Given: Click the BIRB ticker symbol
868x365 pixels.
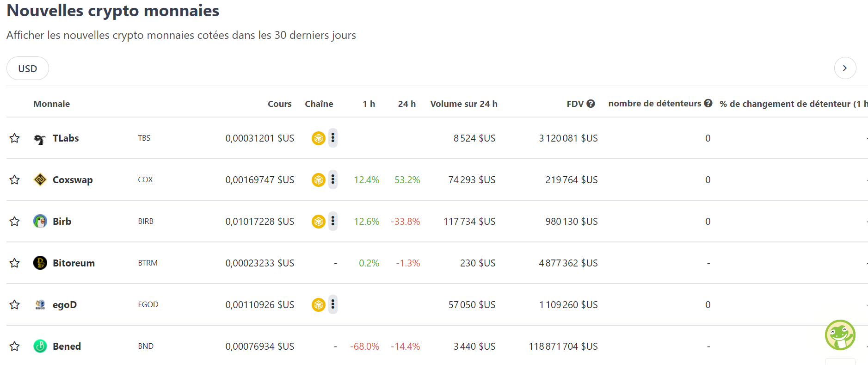Looking at the screenshot, I should click(146, 221).
